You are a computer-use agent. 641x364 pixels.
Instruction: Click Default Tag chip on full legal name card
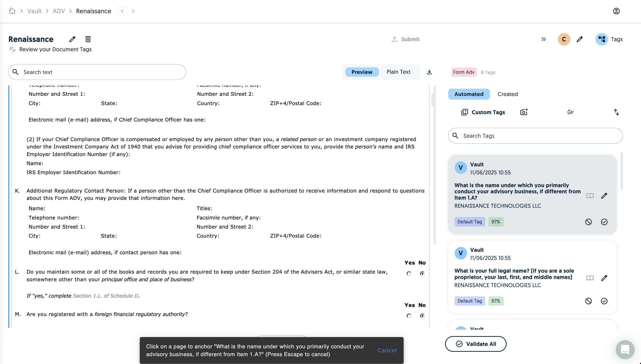pos(470,301)
